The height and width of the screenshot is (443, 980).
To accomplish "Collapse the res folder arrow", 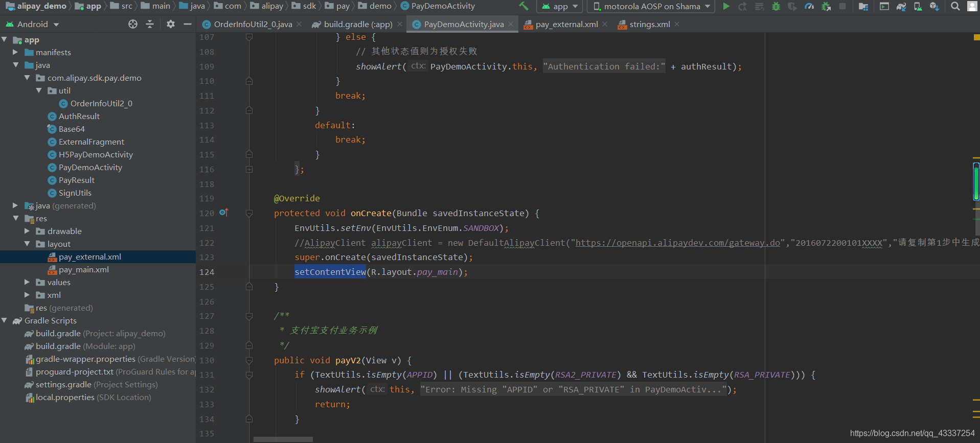I will (x=16, y=218).
